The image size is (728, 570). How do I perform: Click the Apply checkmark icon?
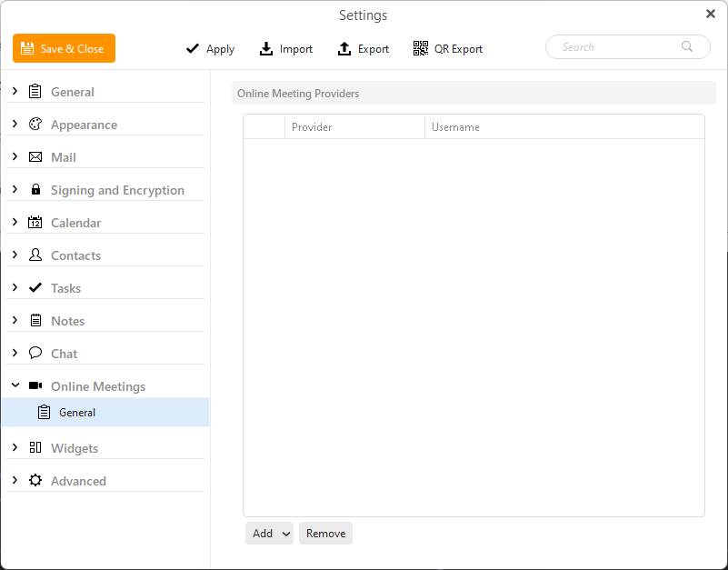(x=192, y=48)
